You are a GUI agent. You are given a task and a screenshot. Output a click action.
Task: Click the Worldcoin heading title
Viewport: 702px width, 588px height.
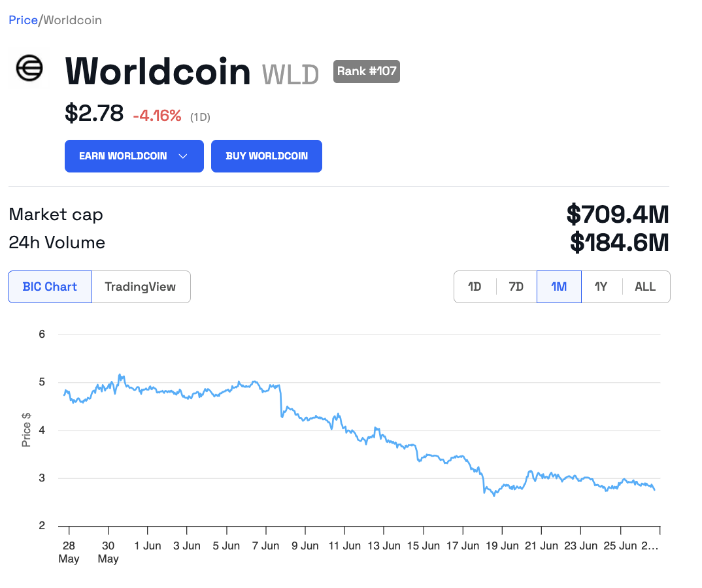(158, 71)
